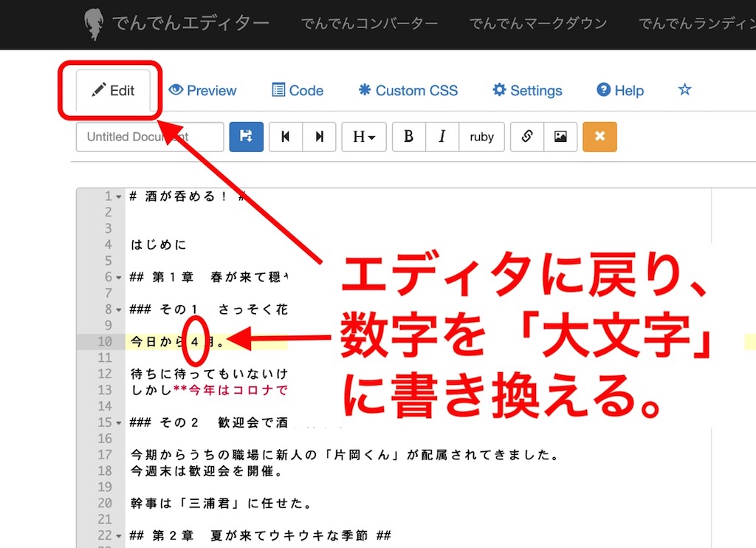Viewport: 756px width, 548px height.
Task: Apply bold formatting with B button
Action: [408, 137]
